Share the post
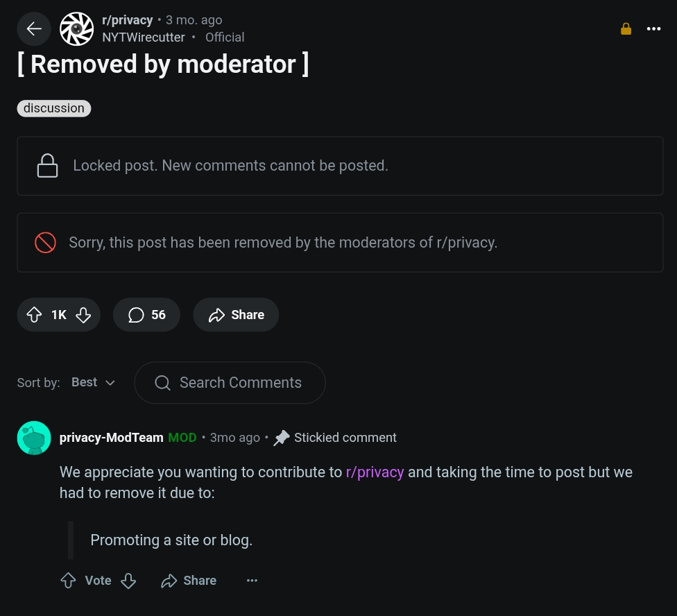Viewport: 677px width, 616px height. [236, 315]
